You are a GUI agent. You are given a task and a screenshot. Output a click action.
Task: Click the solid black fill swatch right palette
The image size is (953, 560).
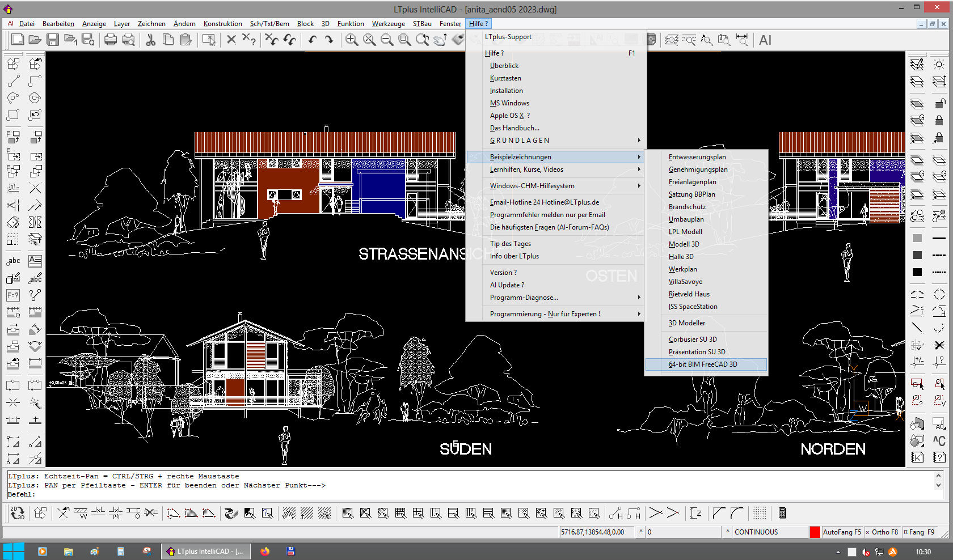(x=917, y=272)
